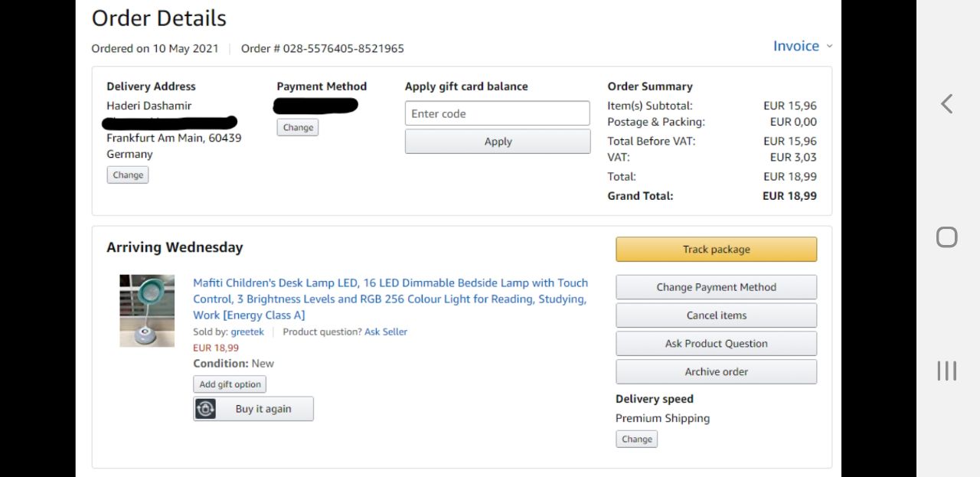Click the Buy it again cart icon
This screenshot has width=980, height=477.
pyautogui.click(x=205, y=409)
